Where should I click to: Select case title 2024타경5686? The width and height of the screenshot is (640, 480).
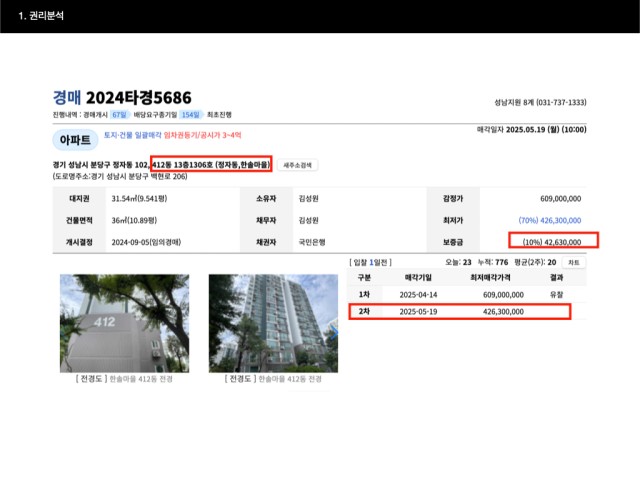[138, 98]
